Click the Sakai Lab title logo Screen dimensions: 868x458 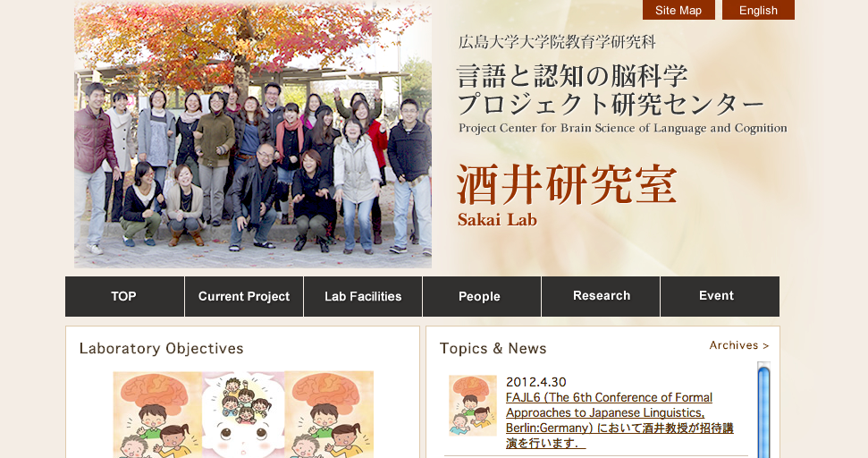567,195
